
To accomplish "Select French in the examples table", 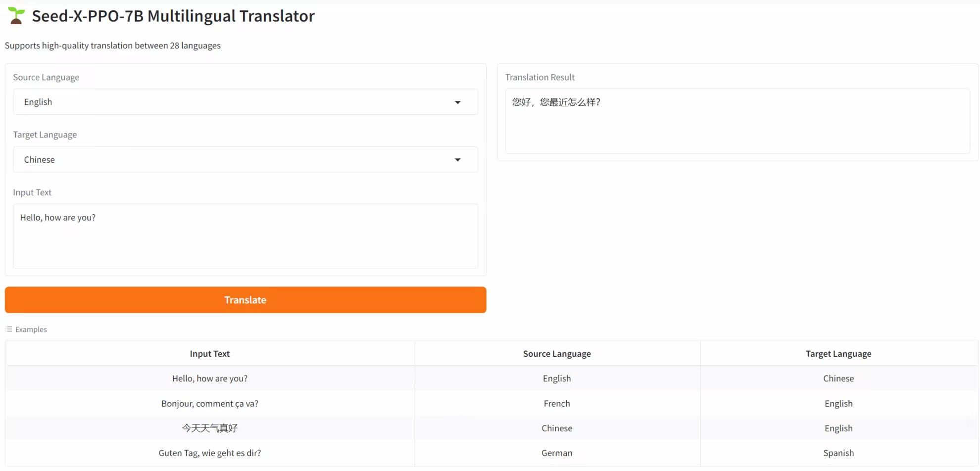I will pyautogui.click(x=557, y=404).
